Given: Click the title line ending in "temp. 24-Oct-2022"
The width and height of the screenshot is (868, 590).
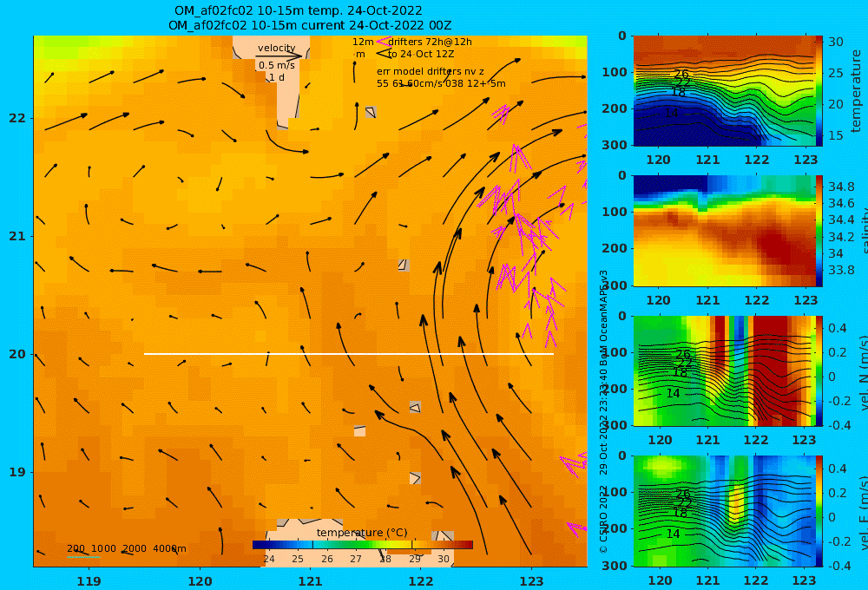Looking at the screenshot, I should click(x=299, y=10).
